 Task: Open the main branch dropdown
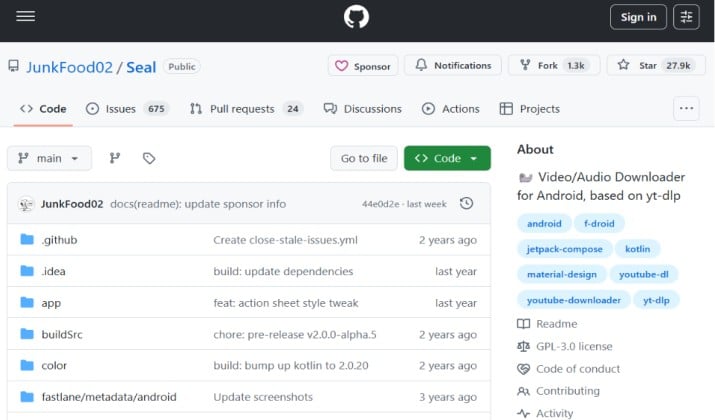tap(49, 158)
